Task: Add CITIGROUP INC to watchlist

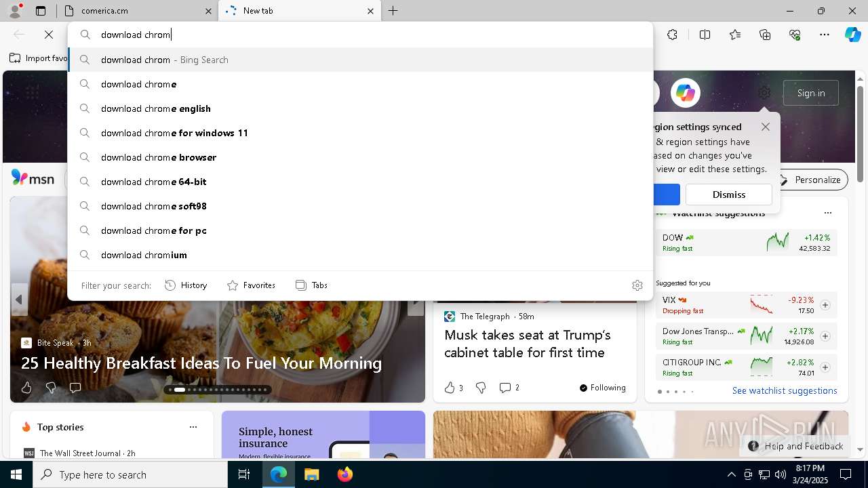Action: click(825, 367)
